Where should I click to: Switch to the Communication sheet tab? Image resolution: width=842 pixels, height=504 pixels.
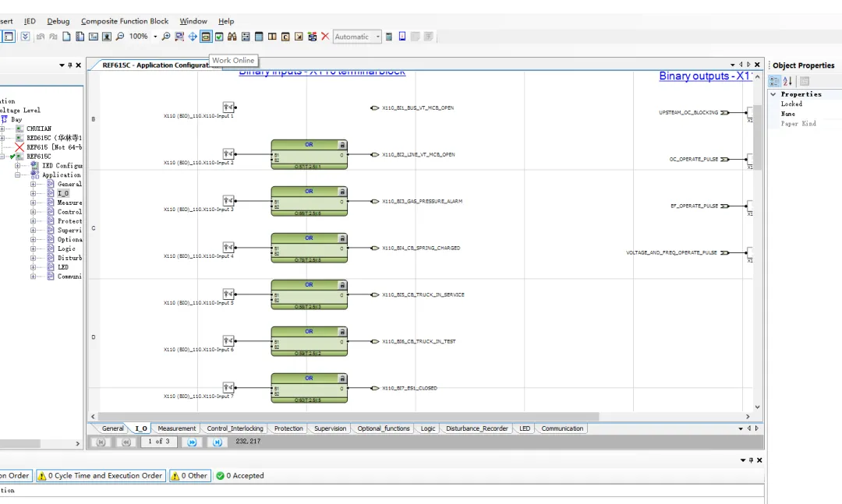click(561, 428)
